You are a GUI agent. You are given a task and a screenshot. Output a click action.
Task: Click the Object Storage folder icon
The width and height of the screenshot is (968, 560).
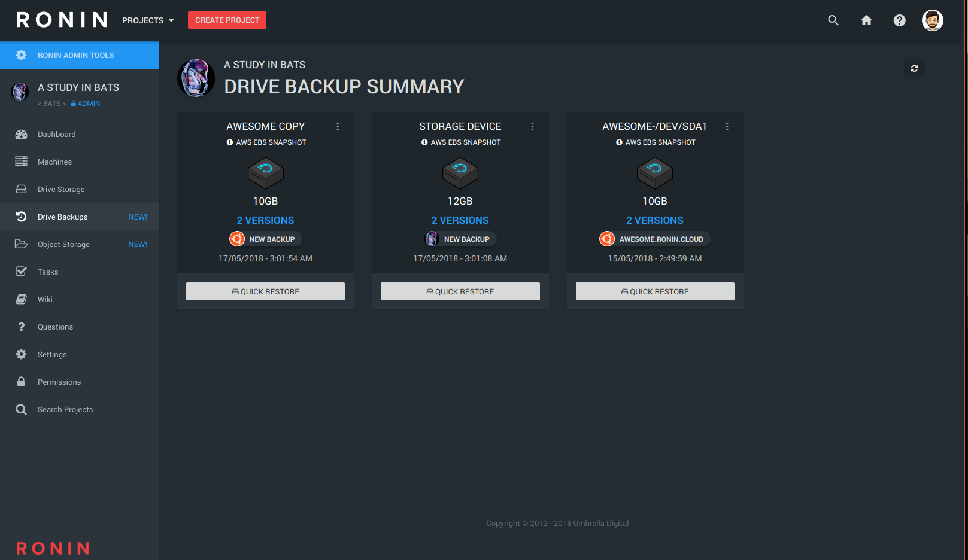[x=21, y=244]
